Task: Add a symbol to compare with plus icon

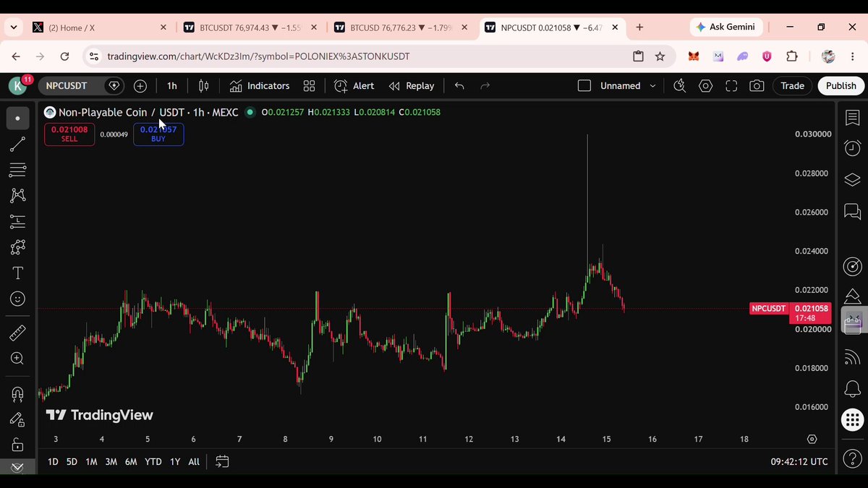Action: 140,86
